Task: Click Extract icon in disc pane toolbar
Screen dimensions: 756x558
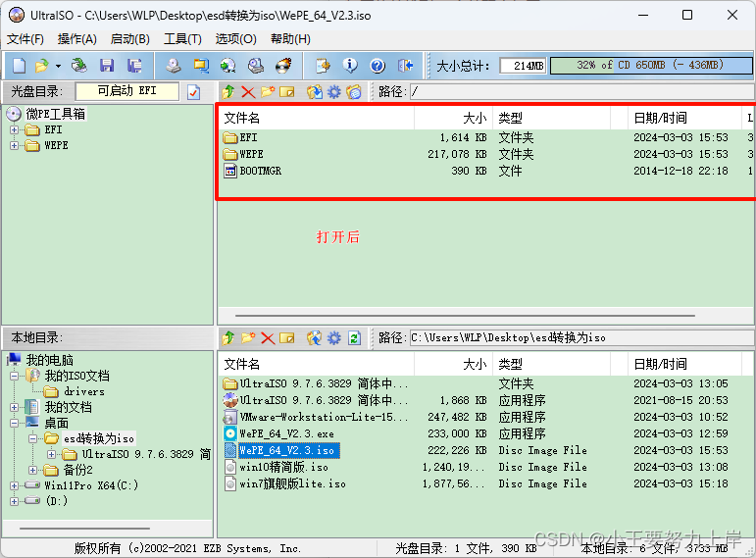Action: pyautogui.click(x=315, y=91)
